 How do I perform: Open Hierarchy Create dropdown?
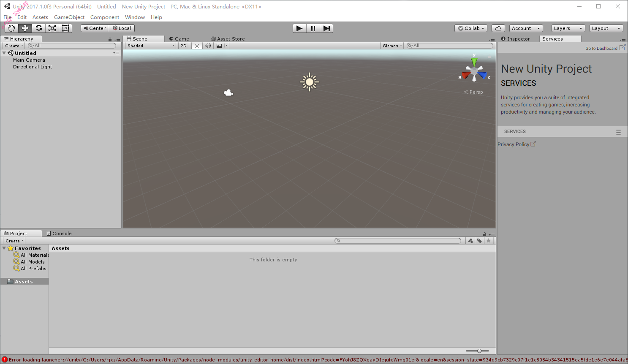pos(14,46)
